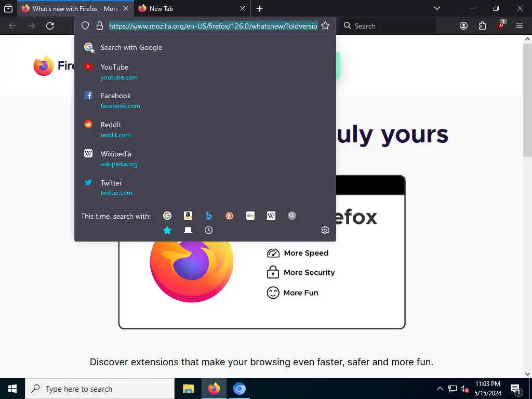
Task: Click the More Fun text
Action: (301, 293)
